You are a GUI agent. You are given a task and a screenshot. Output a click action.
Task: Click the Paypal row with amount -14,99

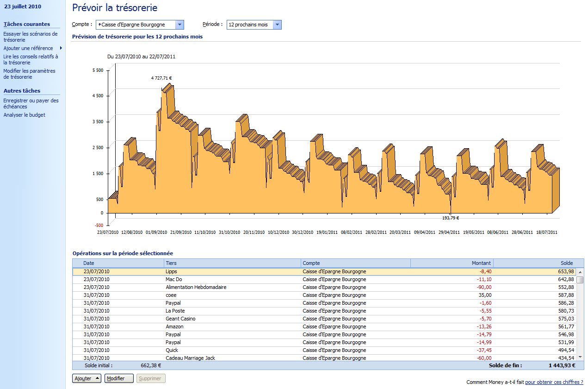[x=324, y=342]
